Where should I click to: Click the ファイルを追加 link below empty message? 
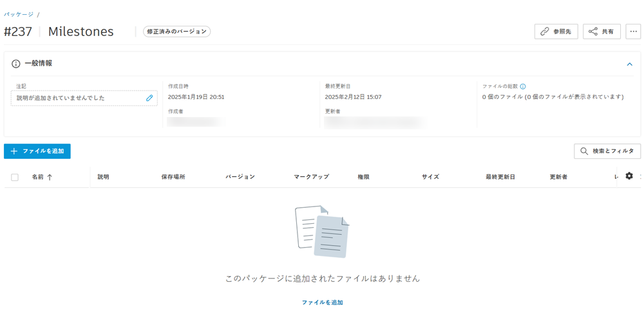point(323,302)
